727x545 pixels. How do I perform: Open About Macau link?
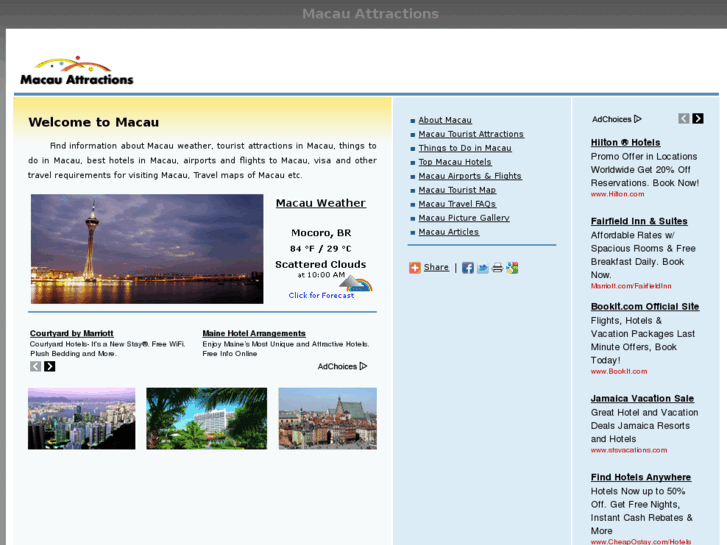445,120
